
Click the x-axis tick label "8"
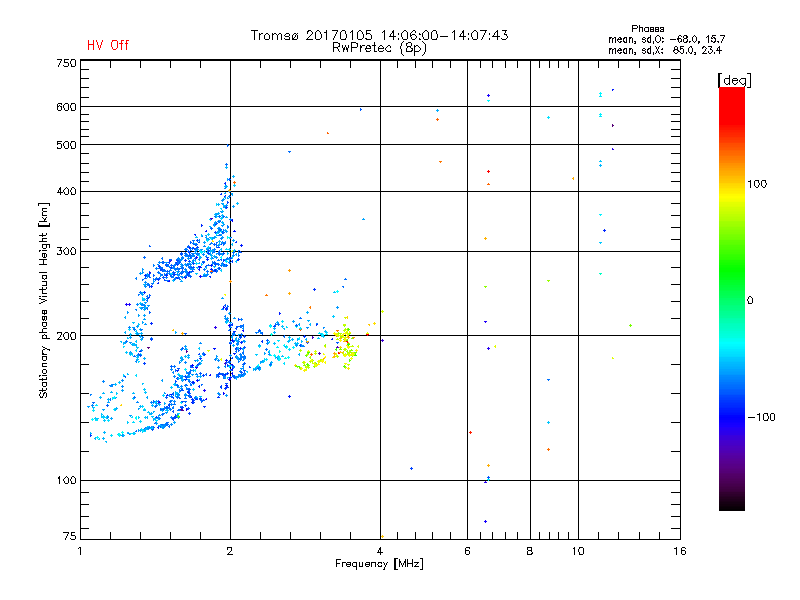(x=530, y=551)
